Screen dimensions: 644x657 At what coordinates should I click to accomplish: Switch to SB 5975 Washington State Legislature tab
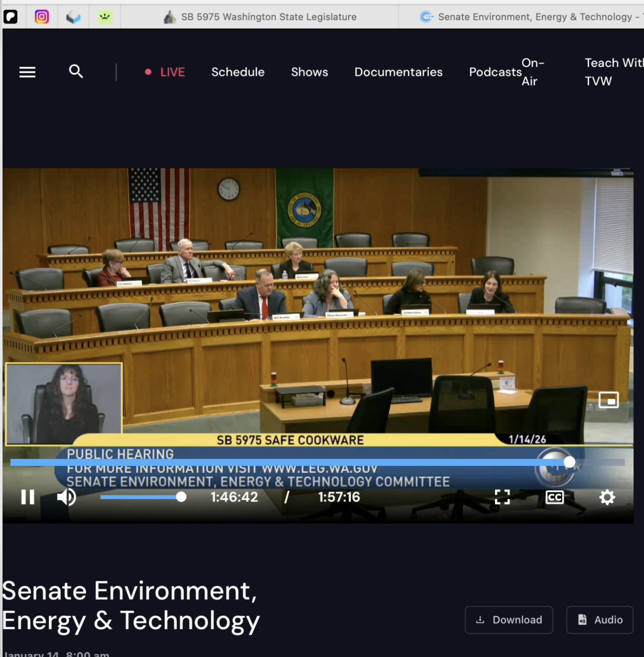coord(261,17)
